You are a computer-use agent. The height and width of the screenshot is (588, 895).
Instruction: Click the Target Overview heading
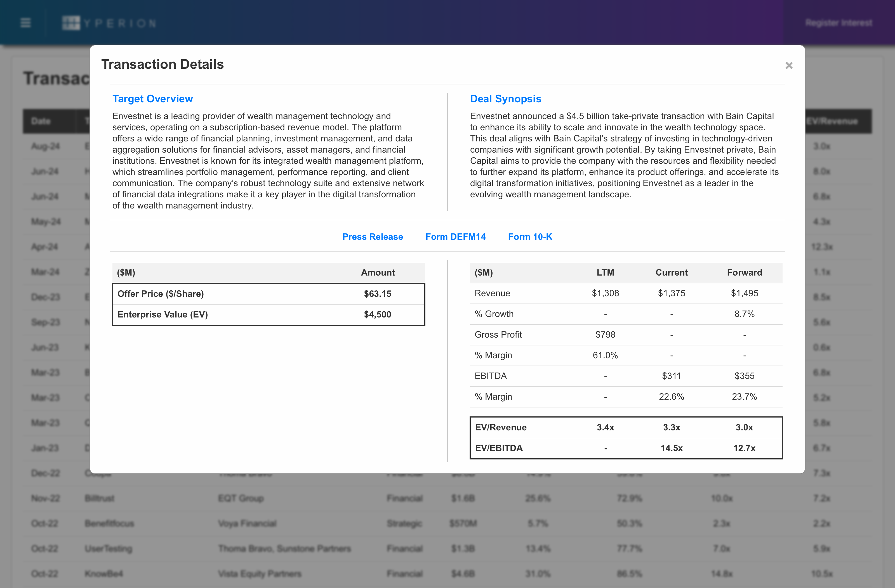(x=152, y=99)
